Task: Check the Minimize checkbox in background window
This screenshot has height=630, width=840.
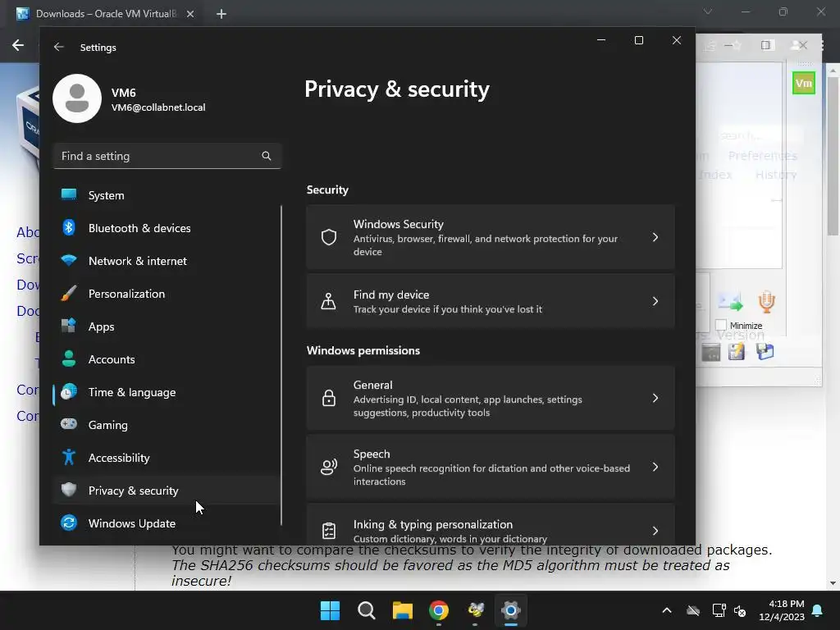Action: tap(721, 325)
